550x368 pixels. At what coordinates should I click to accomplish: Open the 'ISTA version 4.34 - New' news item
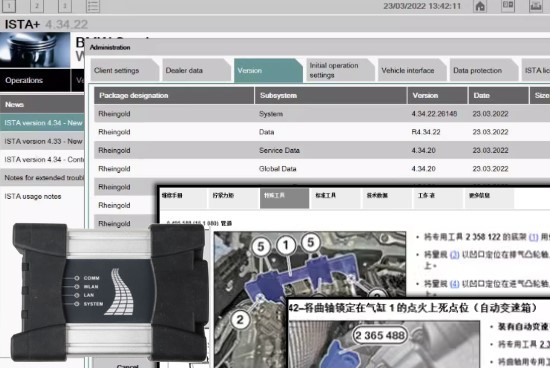(x=42, y=123)
